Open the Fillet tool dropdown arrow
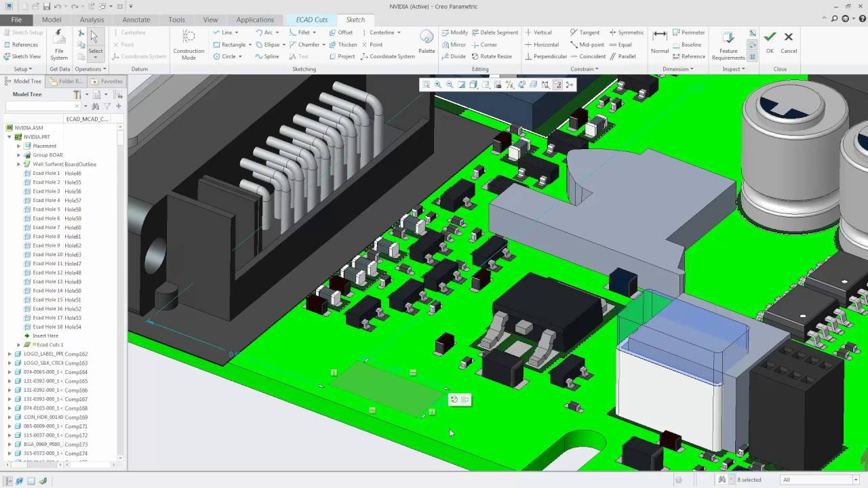This screenshot has height=488, width=868. [x=314, y=33]
